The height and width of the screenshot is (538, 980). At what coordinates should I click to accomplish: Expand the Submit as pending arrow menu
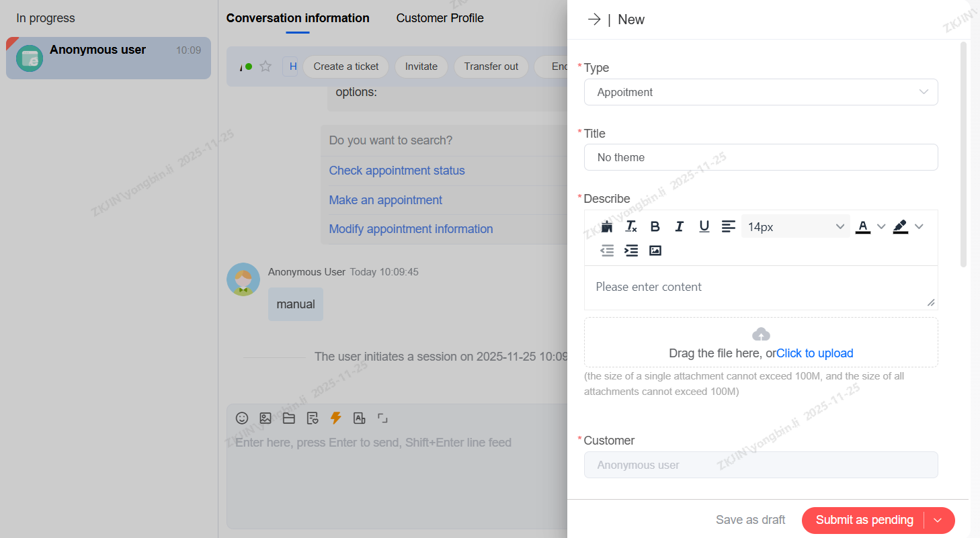click(x=939, y=520)
